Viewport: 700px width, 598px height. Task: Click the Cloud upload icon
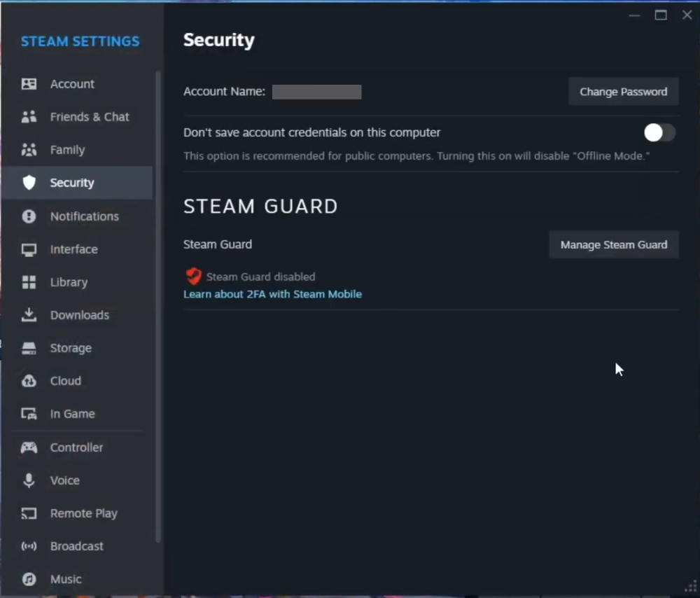pos(29,381)
